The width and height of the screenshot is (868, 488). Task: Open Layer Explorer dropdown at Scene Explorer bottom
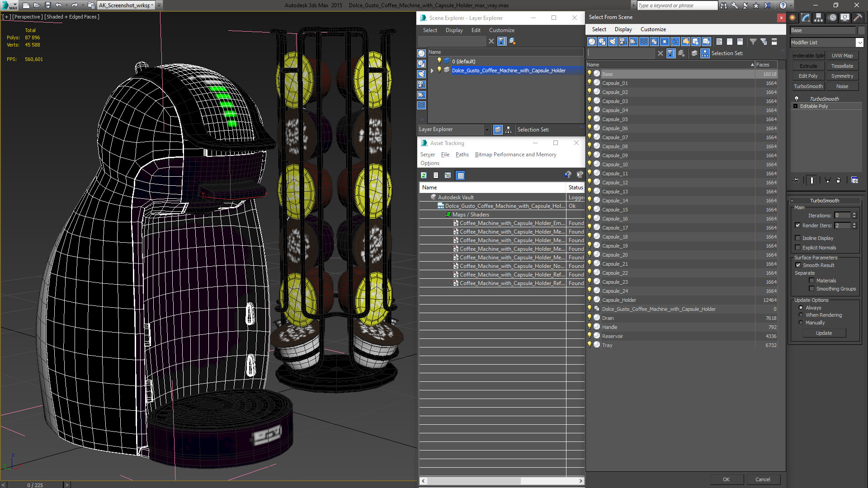coord(487,130)
